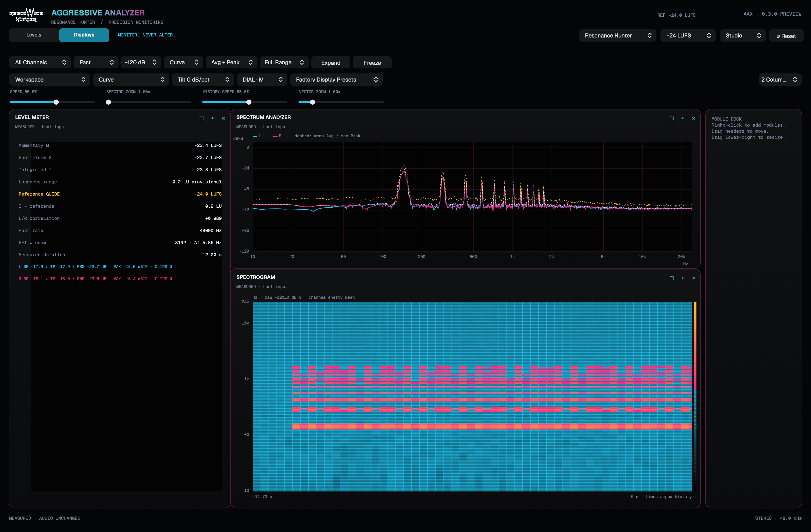This screenshot has width=811, height=532.
Task: Dock the Spectrum Analyzer panel with its arrow icon
Action: coord(683,118)
